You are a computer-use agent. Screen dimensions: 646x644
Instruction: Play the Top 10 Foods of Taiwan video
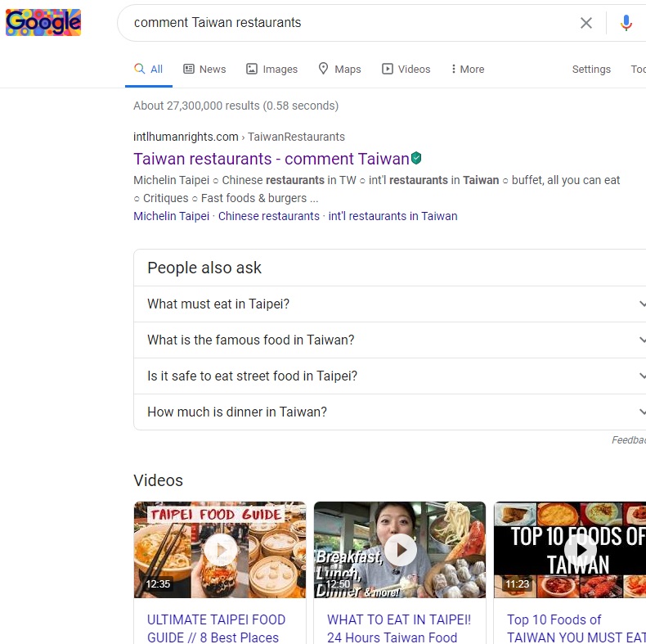(x=580, y=550)
